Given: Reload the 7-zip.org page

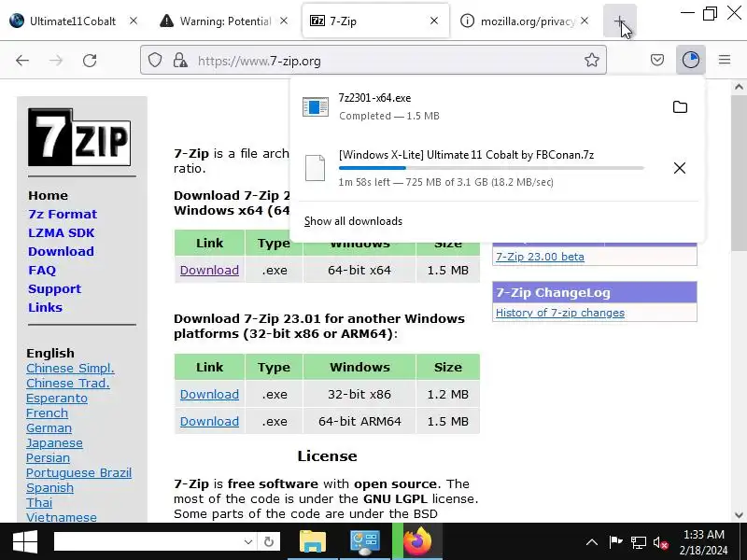Looking at the screenshot, I should point(90,61).
